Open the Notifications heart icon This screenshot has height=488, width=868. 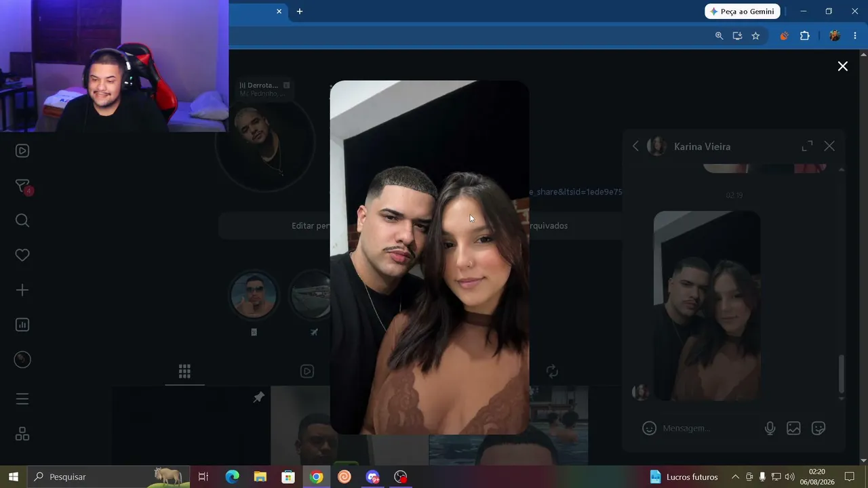pyautogui.click(x=22, y=256)
